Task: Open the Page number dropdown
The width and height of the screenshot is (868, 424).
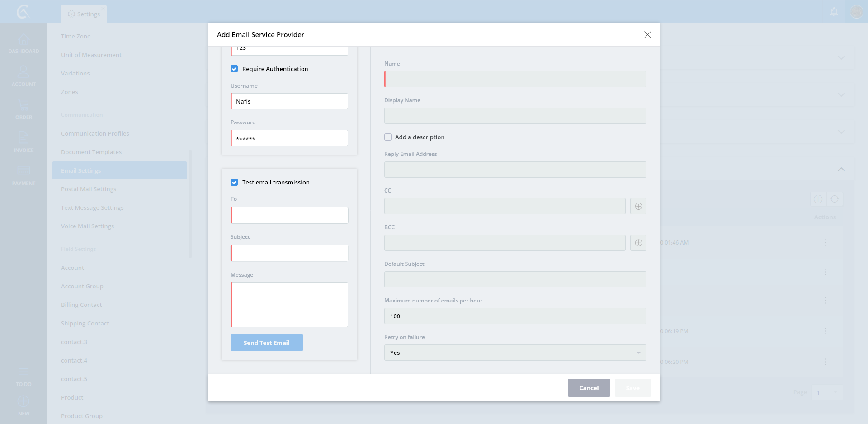Action: (827, 392)
